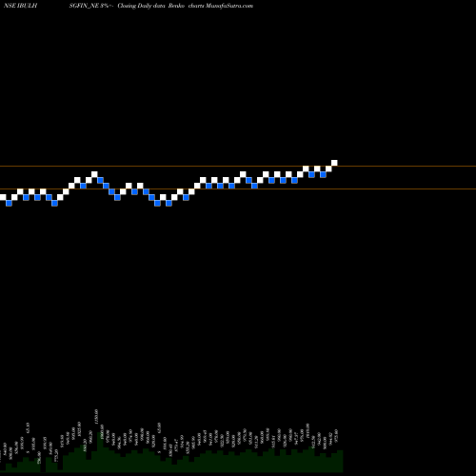Select the 'Closing Daily data' header text
Viewport: 476px width, 476px height.
click(142, 6)
